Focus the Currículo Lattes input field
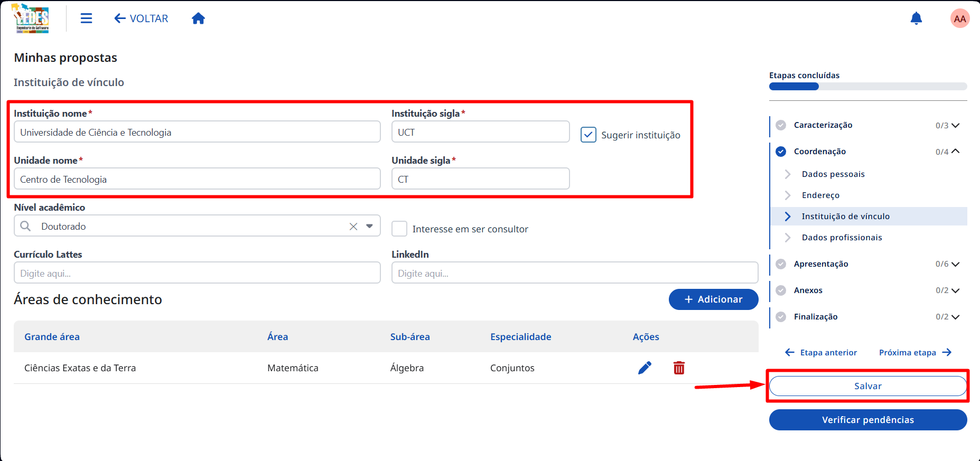The width and height of the screenshot is (980, 461). pyautogui.click(x=197, y=273)
